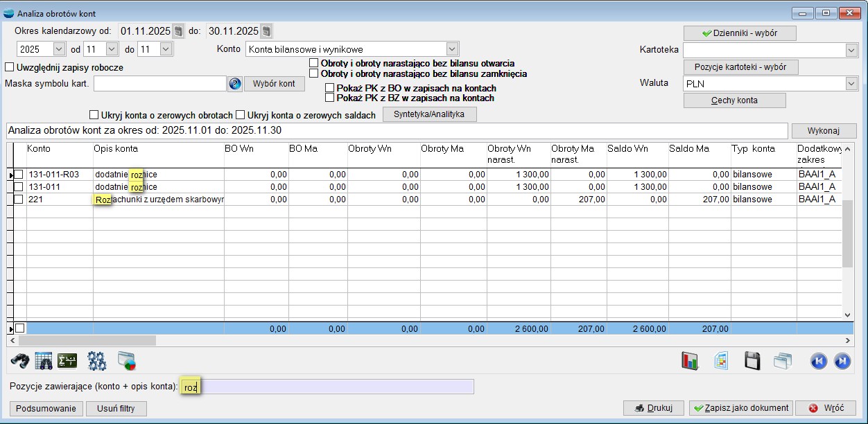This screenshot has height=424, width=868.
Task: Enable Uwzględnij zapisy robocze checkbox
Action: [x=10, y=67]
